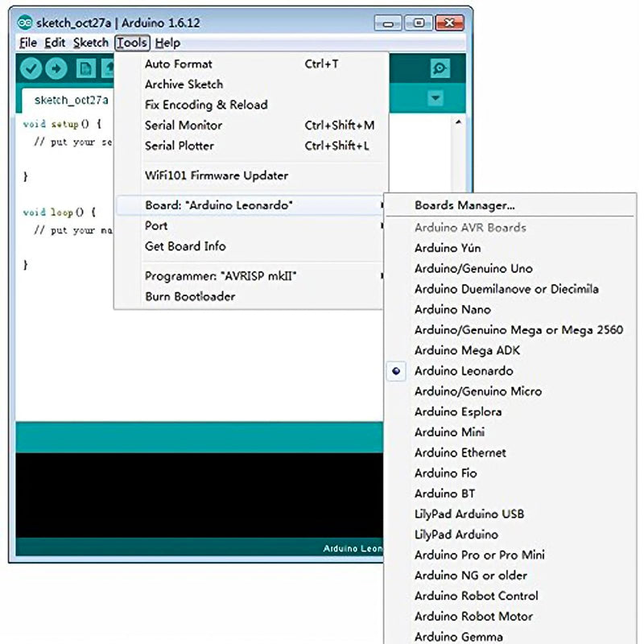
Task: Open the File menu
Action: point(27,43)
